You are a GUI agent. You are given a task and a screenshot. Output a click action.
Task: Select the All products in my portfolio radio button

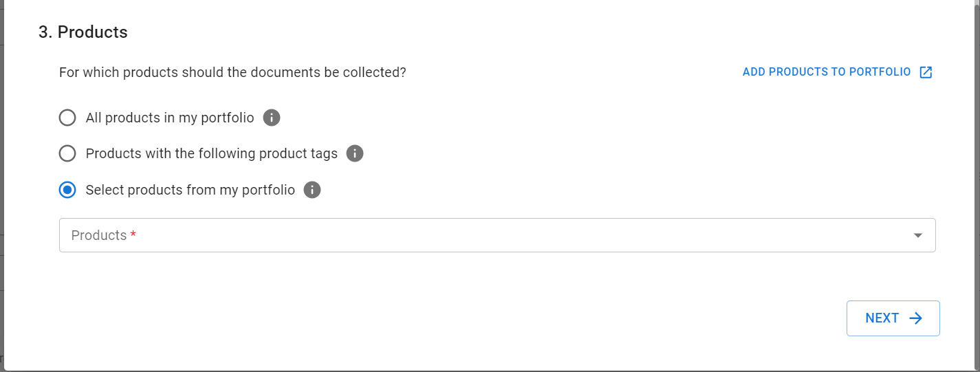67,118
